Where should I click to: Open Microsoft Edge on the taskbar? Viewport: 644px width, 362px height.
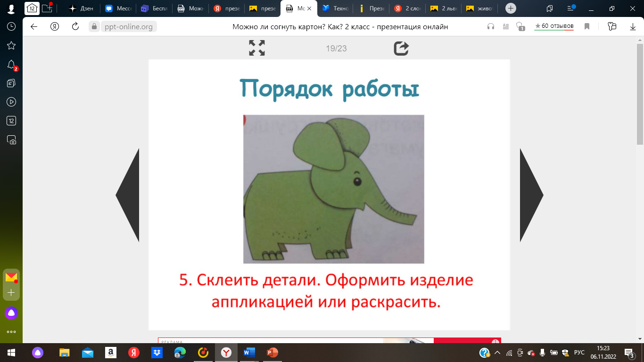click(x=180, y=353)
